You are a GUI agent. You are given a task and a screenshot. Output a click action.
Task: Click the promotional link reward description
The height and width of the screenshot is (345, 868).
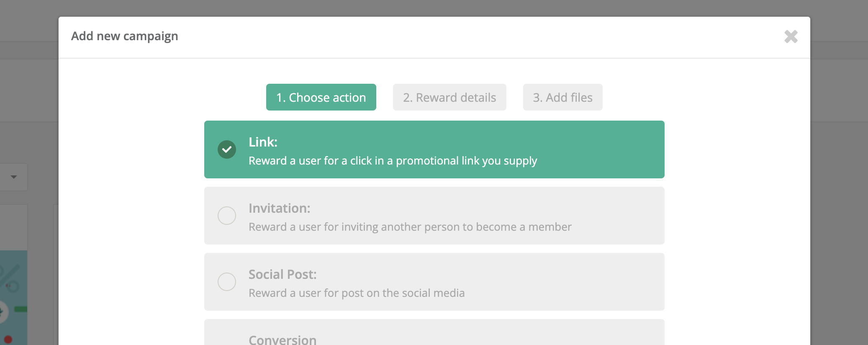click(x=393, y=161)
